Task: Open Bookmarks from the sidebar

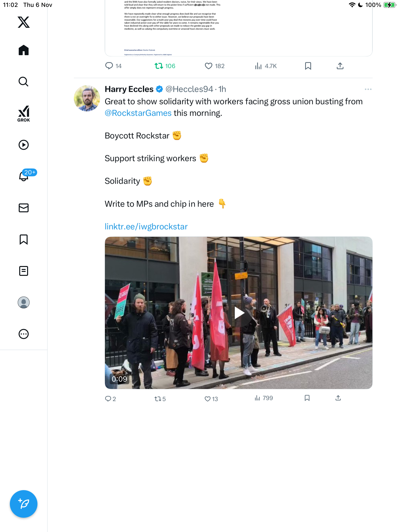Action: 24,239
